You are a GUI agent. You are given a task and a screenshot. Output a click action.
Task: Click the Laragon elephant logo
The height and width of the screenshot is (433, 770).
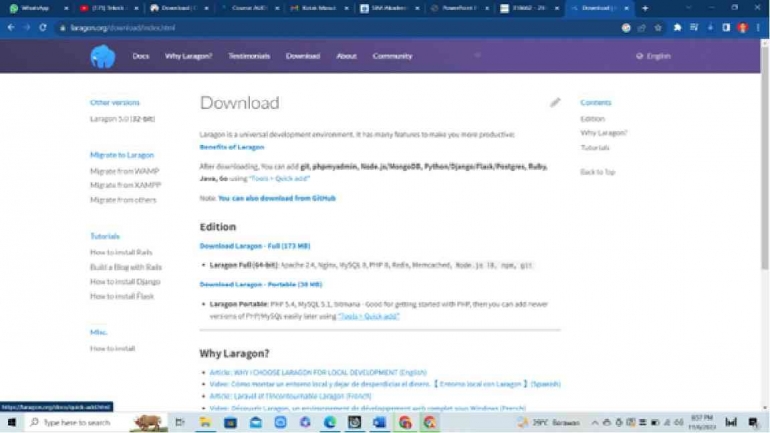[x=103, y=56]
